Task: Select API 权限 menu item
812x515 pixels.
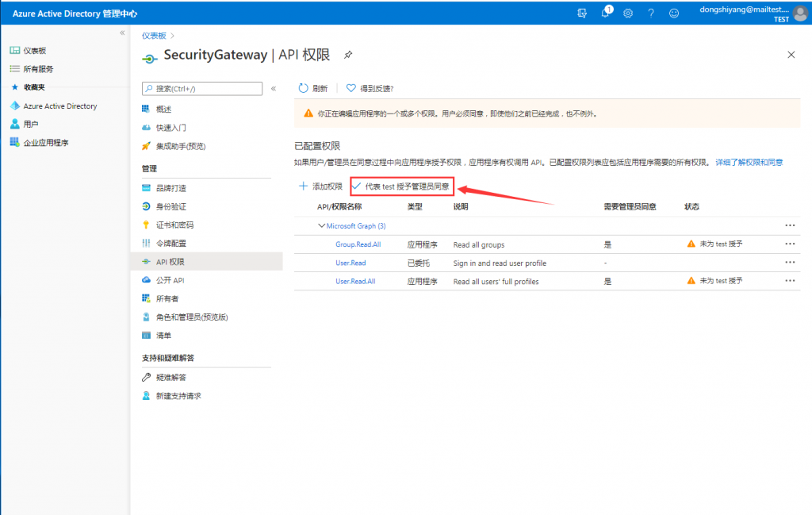Action: tap(207, 262)
